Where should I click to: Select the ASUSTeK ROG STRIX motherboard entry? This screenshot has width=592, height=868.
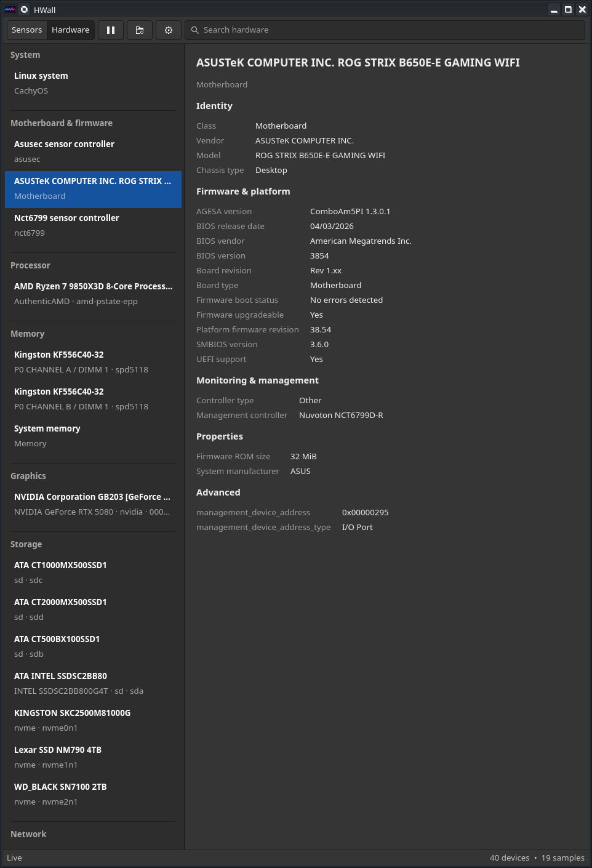click(93, 188)
